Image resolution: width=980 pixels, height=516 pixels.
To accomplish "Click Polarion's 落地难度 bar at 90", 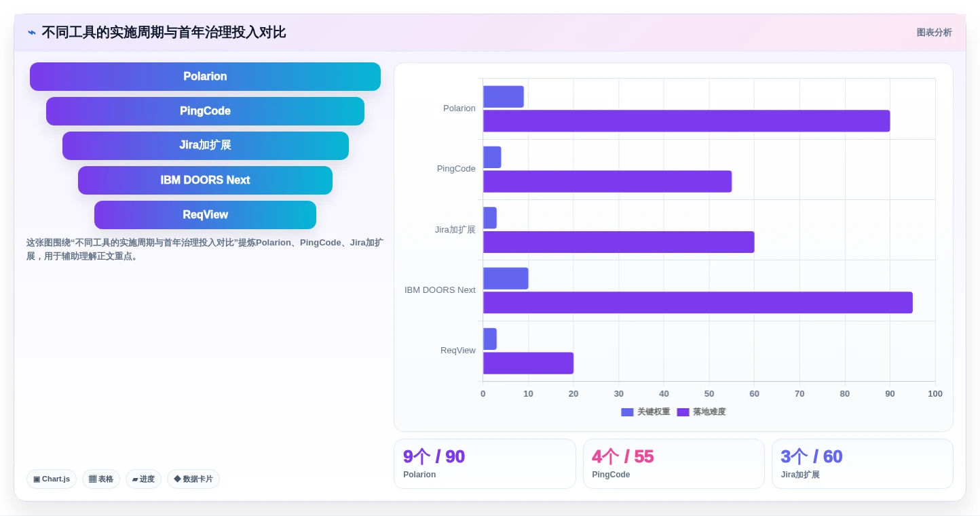I will click(686, 121).
